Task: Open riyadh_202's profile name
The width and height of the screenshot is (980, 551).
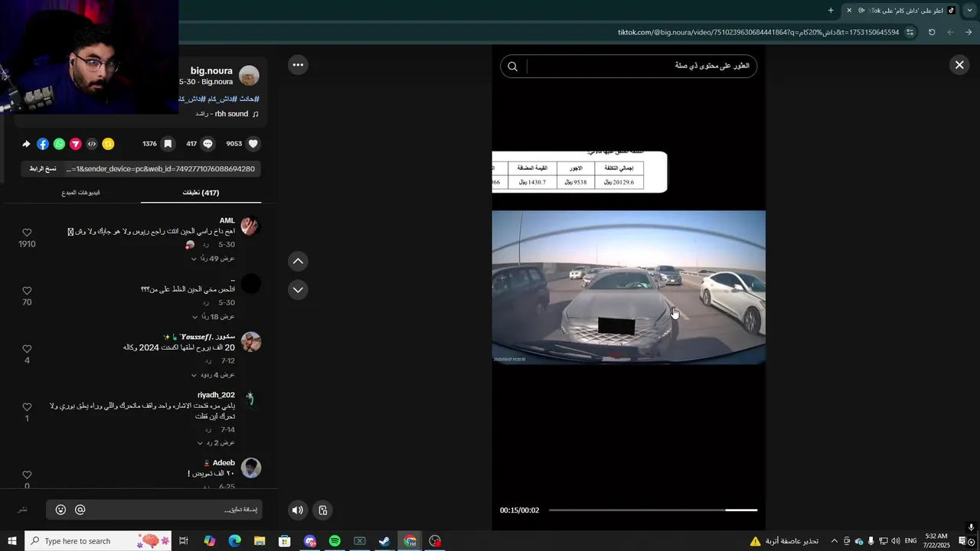Action: 216,395
